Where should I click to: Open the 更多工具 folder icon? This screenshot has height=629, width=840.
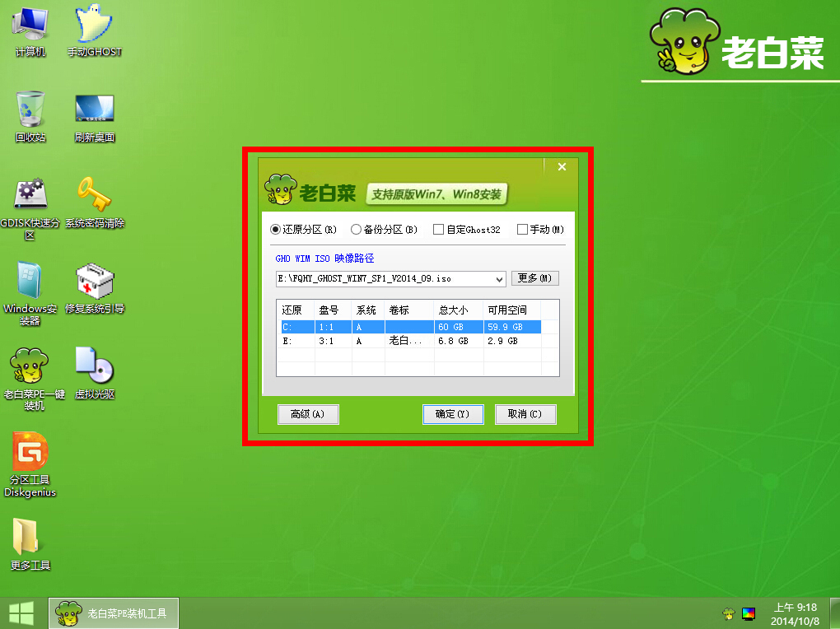(x=30, y=544)
